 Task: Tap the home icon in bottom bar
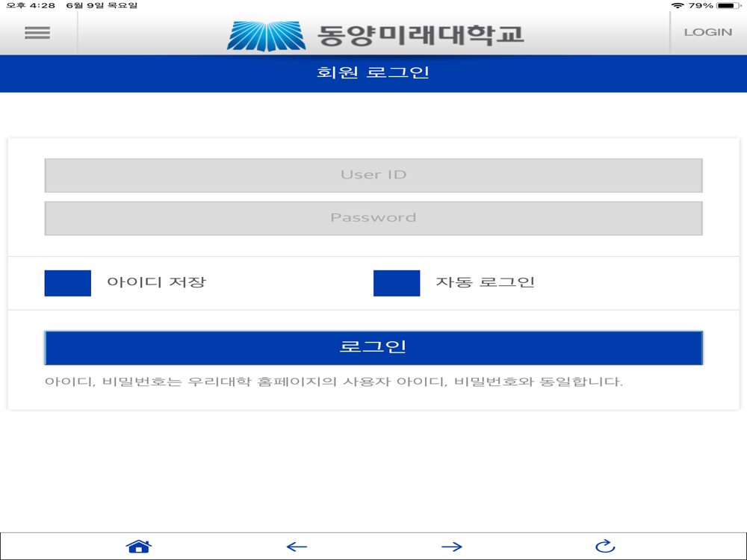pyautogui.click(x=139, y=547)
